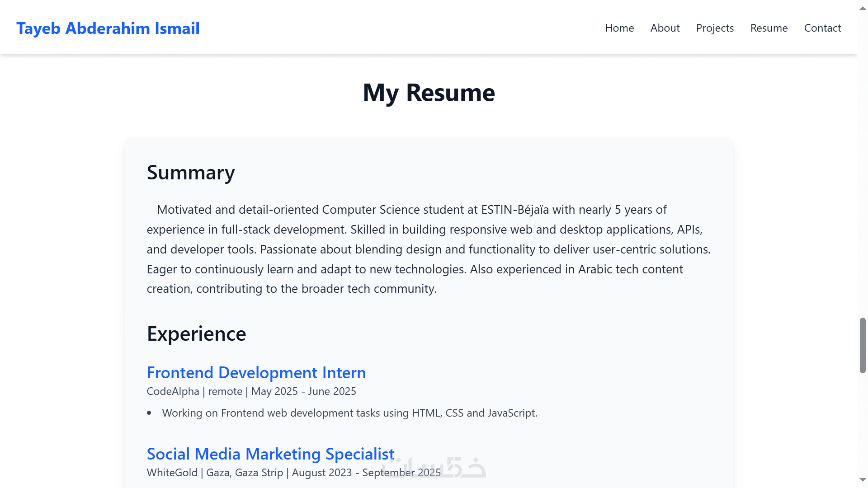Click the Summary section heading
868x488 pixels.
191,173
